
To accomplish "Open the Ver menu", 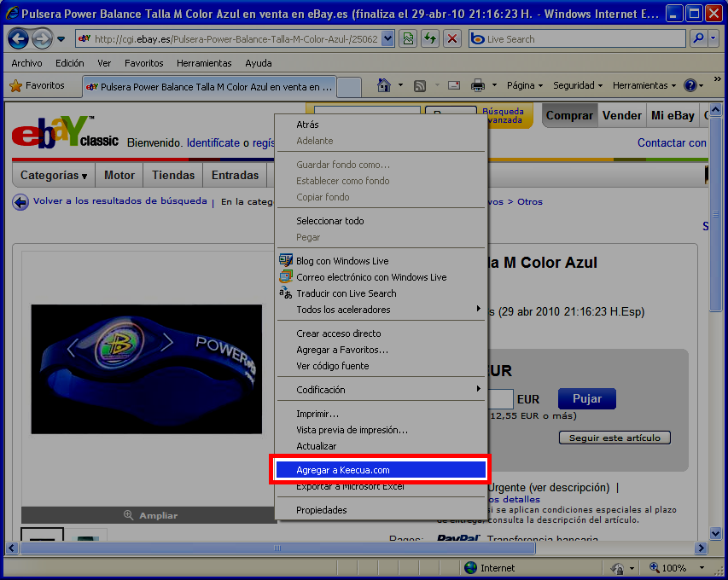I will tap(104, 63).
